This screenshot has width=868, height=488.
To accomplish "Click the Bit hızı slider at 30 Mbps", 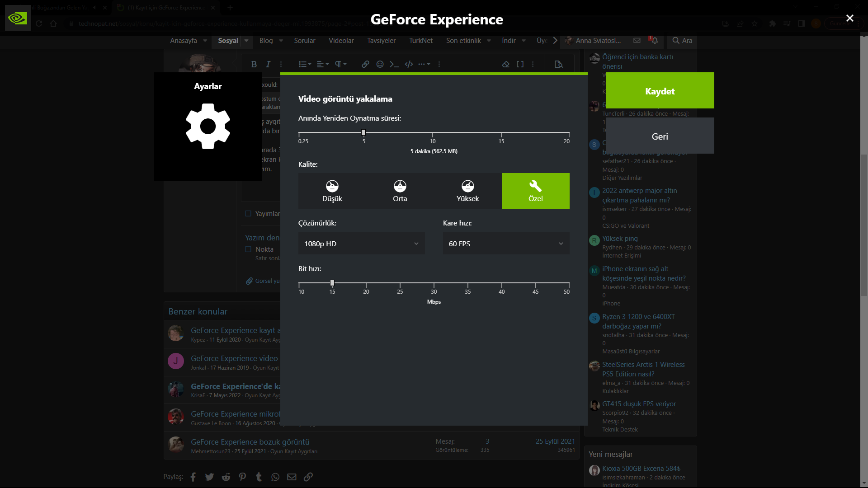I will point(434,283).
